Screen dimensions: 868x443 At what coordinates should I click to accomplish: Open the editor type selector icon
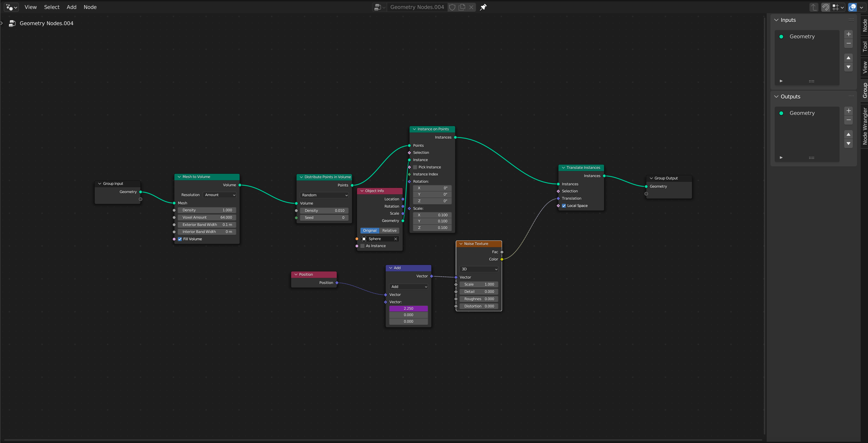12,7
